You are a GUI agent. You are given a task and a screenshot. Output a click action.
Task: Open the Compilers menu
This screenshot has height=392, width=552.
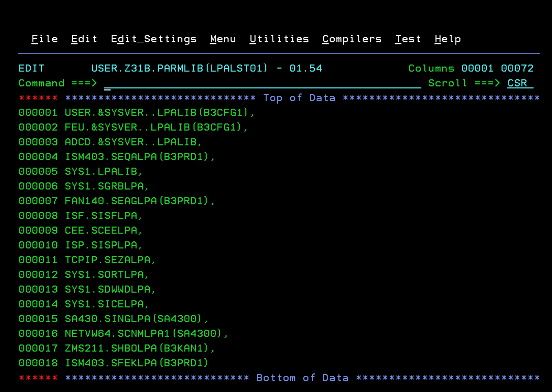pyautogui.click(x=352, y=39)
